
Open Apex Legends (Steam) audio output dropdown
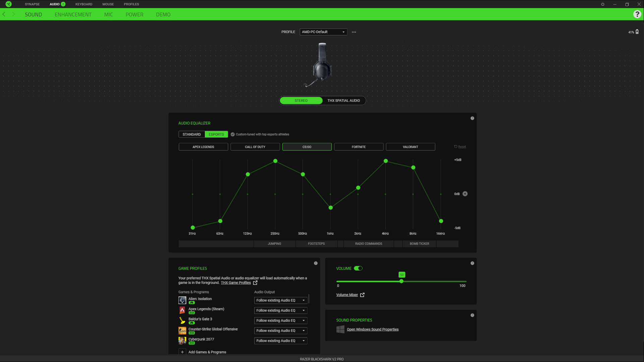(281, 310)
